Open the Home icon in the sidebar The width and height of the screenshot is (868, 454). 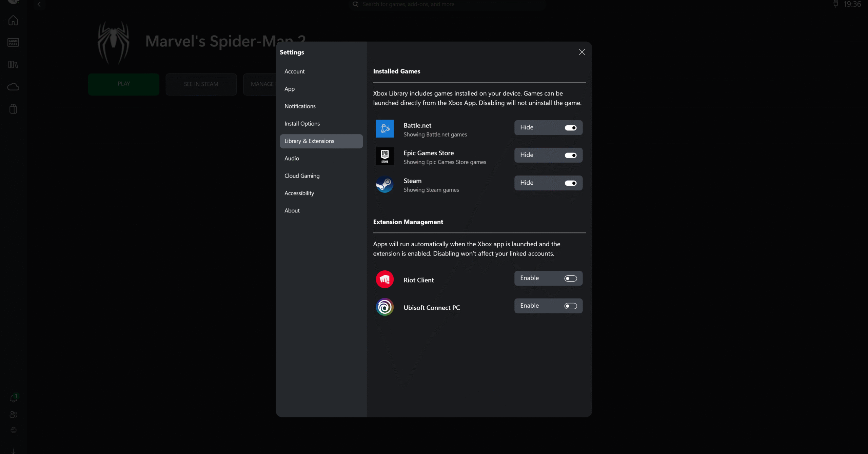(13, 21)
